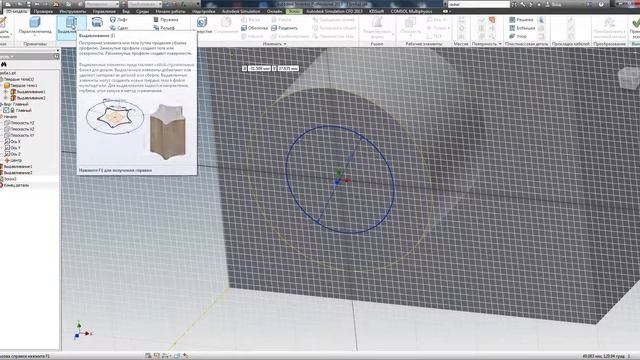This screenshot has width=640, height=360.
Task: Start the Лофт loft command
Action: pyautogui.click(x=119, y=20)
